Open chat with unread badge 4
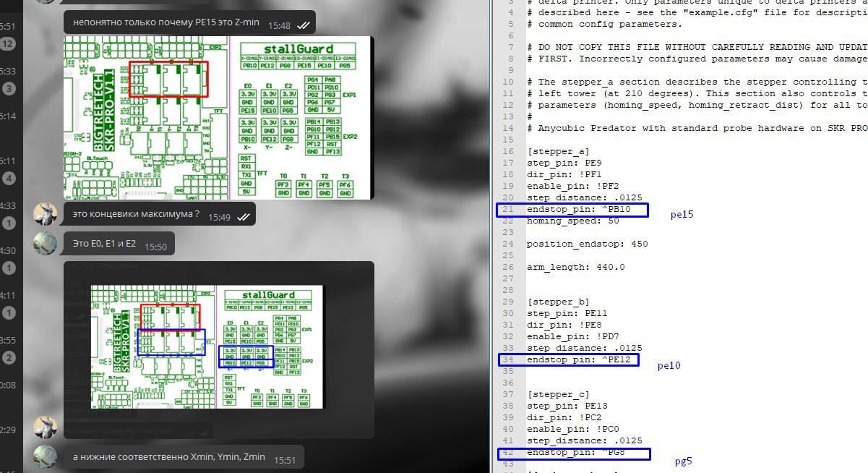Viewport: 868px width, 473px height. (8, 179)
